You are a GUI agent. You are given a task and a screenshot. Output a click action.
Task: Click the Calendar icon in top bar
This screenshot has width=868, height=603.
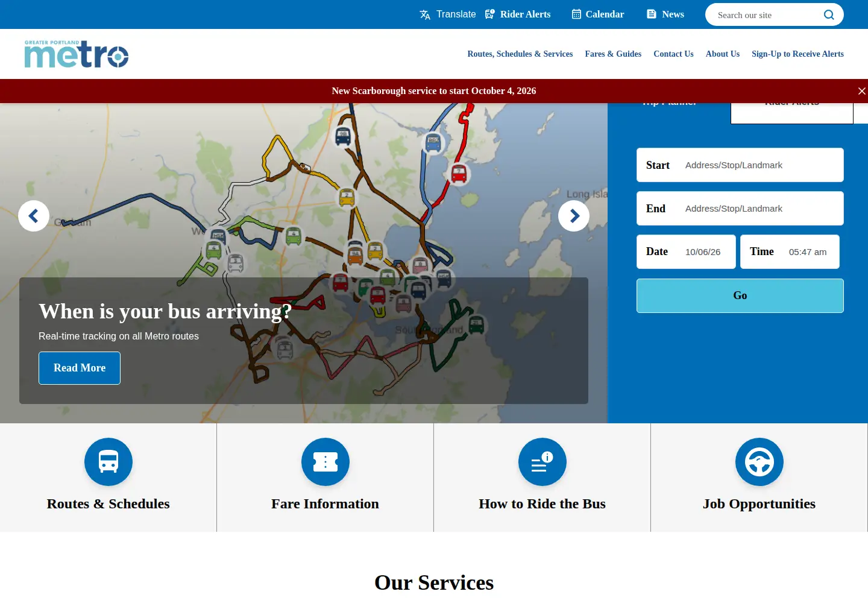576,14
